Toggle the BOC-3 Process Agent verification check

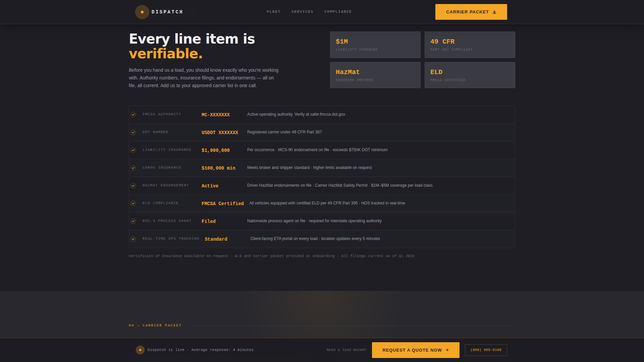pyautogui.click(x=133, y=221)
